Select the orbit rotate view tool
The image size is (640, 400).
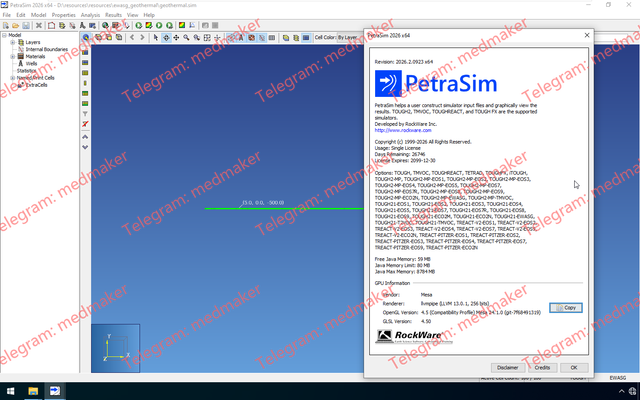166,38
